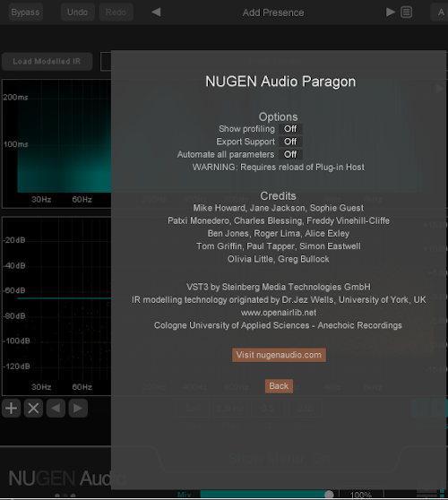Toggle Automate all parameters Off

290,154
